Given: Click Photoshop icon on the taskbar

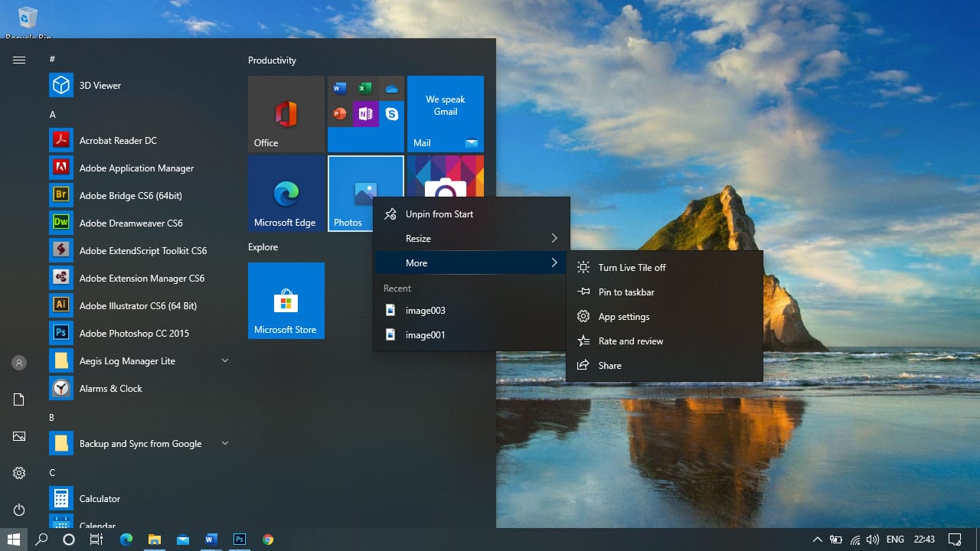Looking at the screenshot, I should pos(240,540).
